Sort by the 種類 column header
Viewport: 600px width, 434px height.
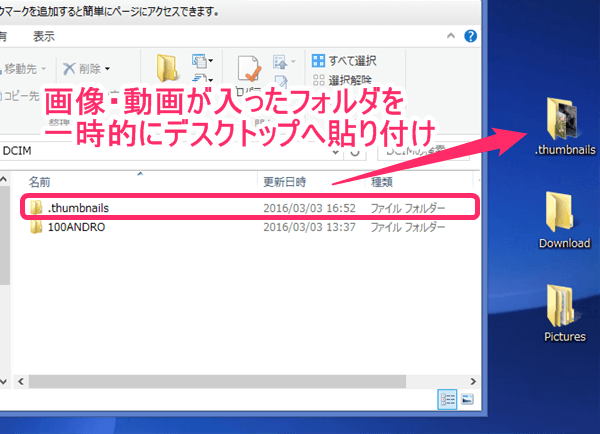382,182
